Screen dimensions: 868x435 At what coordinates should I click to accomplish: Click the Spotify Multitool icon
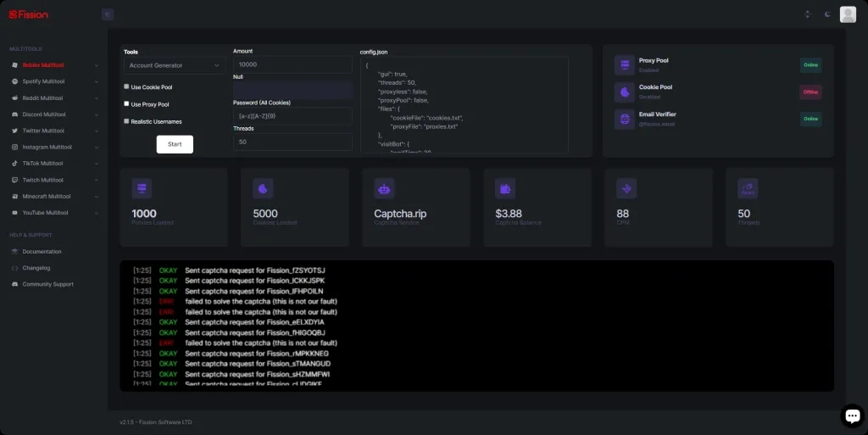15,81
